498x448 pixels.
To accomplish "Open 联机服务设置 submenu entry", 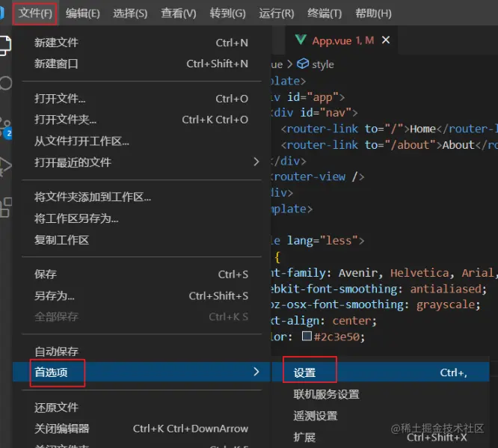I will [x=381, y=394].
